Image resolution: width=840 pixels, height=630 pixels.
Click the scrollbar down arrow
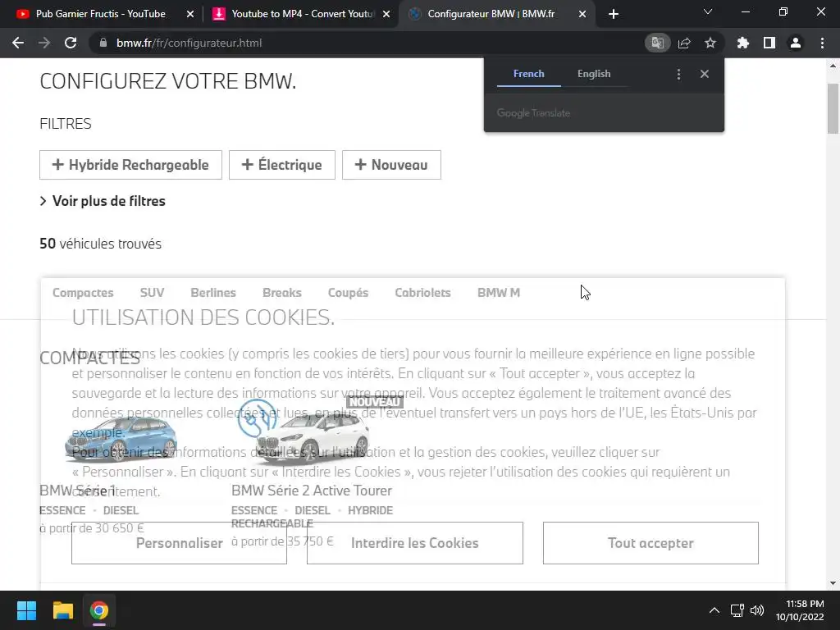click(x=833, y=583)
